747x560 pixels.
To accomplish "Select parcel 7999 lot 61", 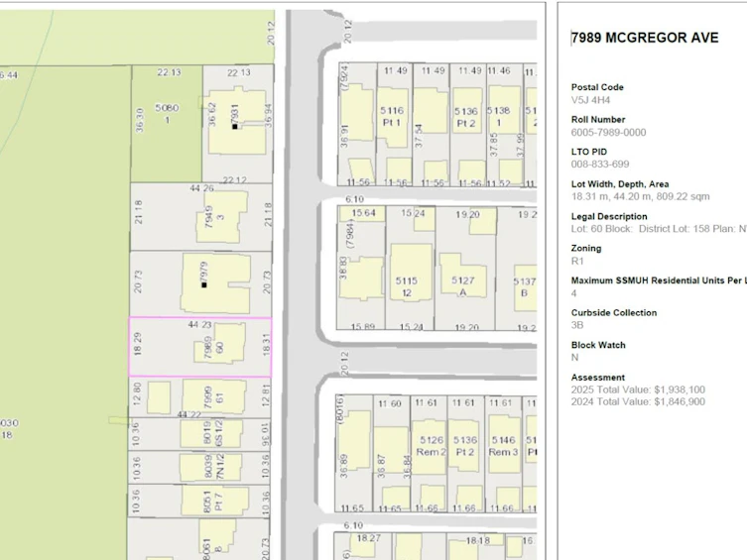I will pos(200,397).
